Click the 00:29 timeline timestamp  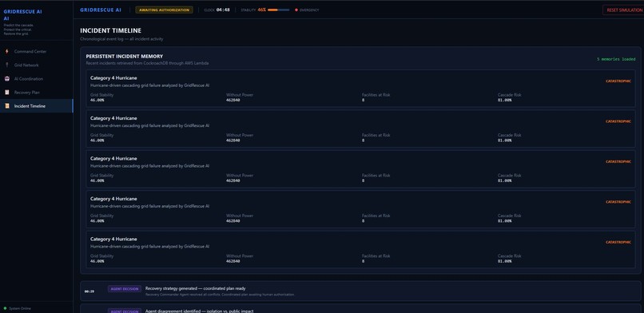[89, 291]
